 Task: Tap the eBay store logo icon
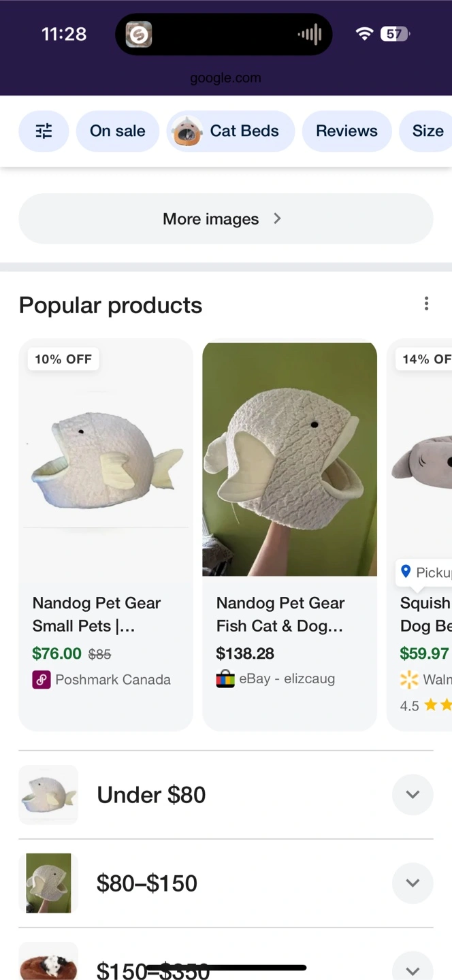coord(225,679)
